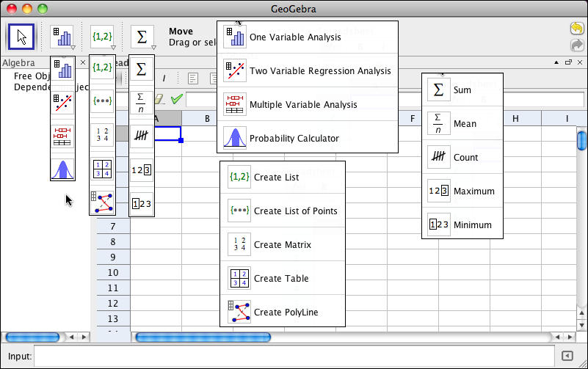Click the green checkmark icon
Image resolution: width=588 pixels, height=369 pixels.
[x=176, y=99]
